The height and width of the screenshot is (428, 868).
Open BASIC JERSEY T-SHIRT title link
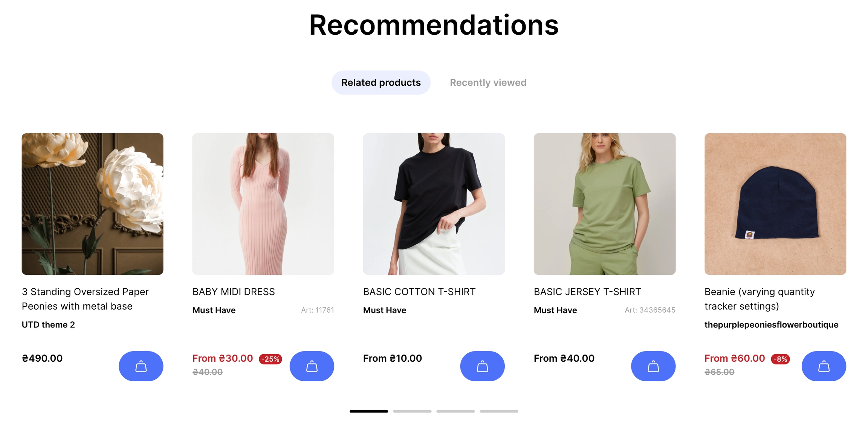(587, 292)
